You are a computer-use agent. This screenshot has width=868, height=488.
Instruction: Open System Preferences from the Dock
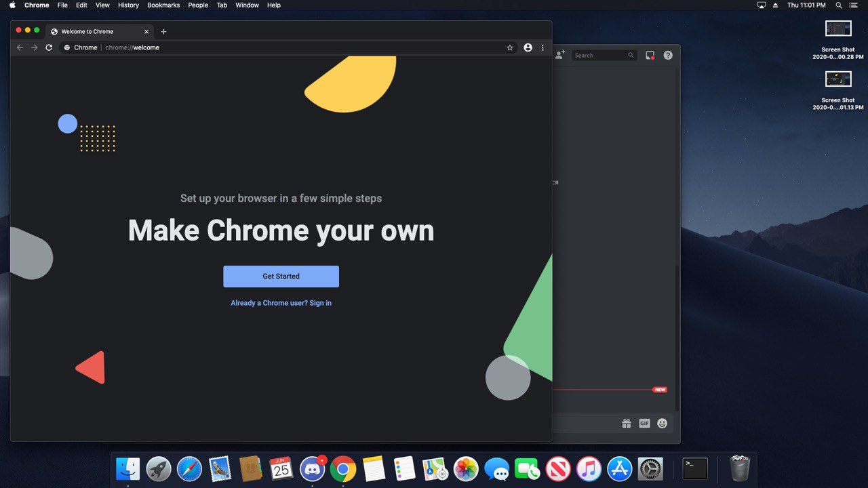[650, 469]
